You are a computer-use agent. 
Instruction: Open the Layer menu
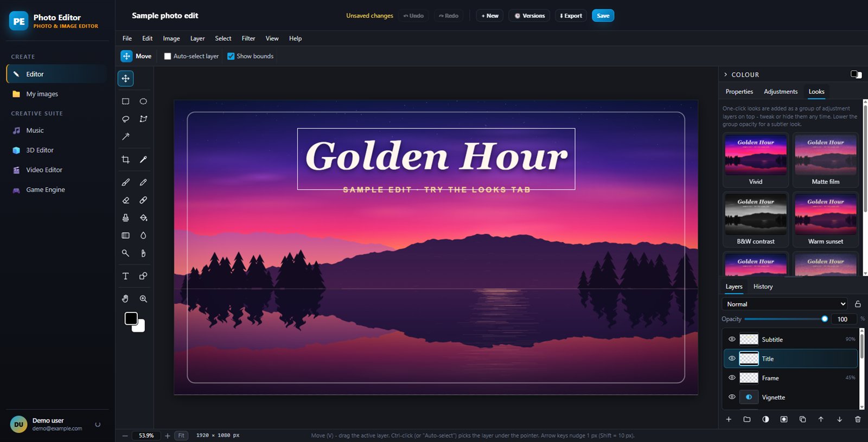tap(197, 39)
